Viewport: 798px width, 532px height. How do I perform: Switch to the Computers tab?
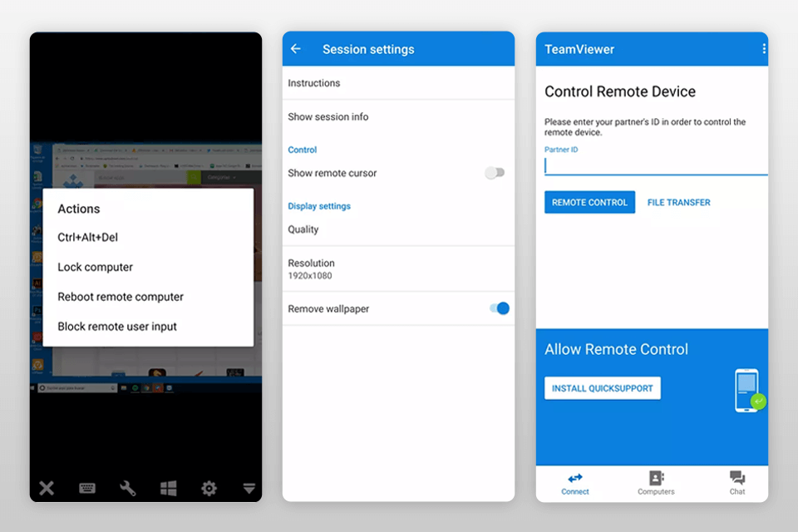click(656, 484)
